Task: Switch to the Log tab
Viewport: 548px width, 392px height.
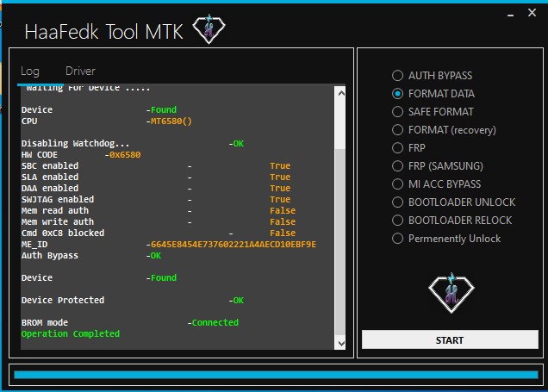Action: coord(30,72)
